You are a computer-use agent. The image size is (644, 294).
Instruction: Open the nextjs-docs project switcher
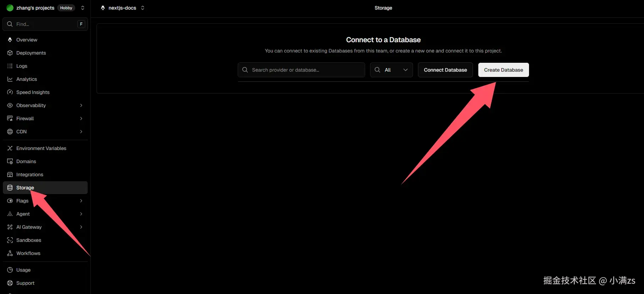[x=143, y=8]
